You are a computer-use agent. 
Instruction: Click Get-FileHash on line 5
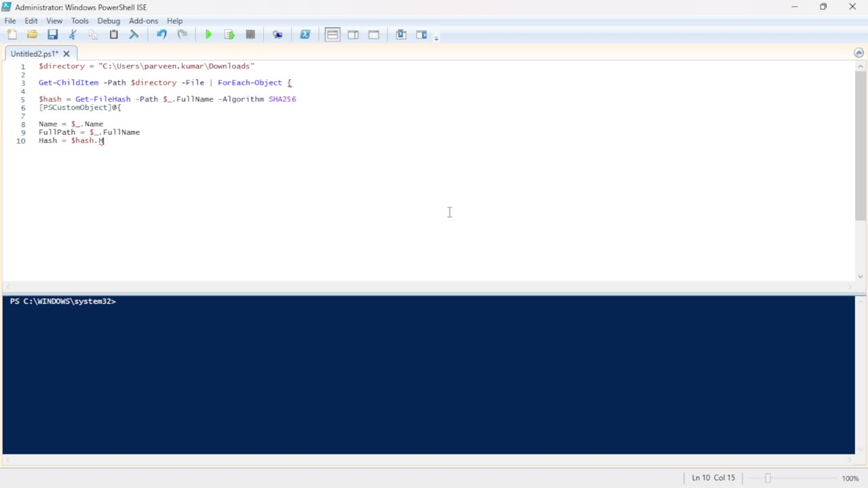[102, 99]
